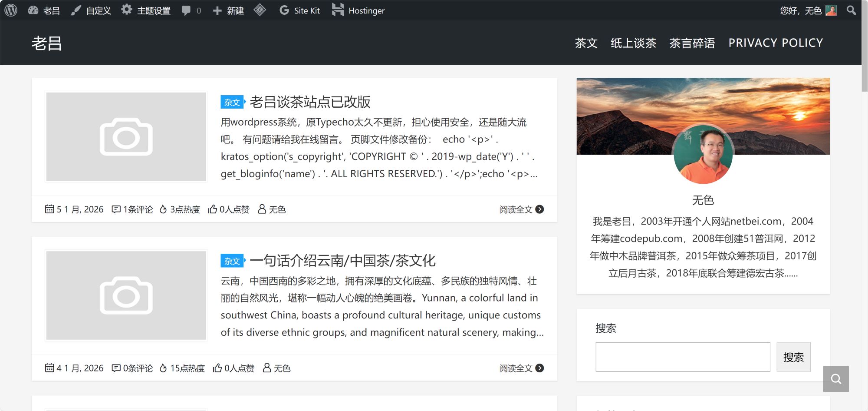This screenshot has height=411, width=868.
Task: Open the 茶文 navigation menu item
Action: pos(586,43)
